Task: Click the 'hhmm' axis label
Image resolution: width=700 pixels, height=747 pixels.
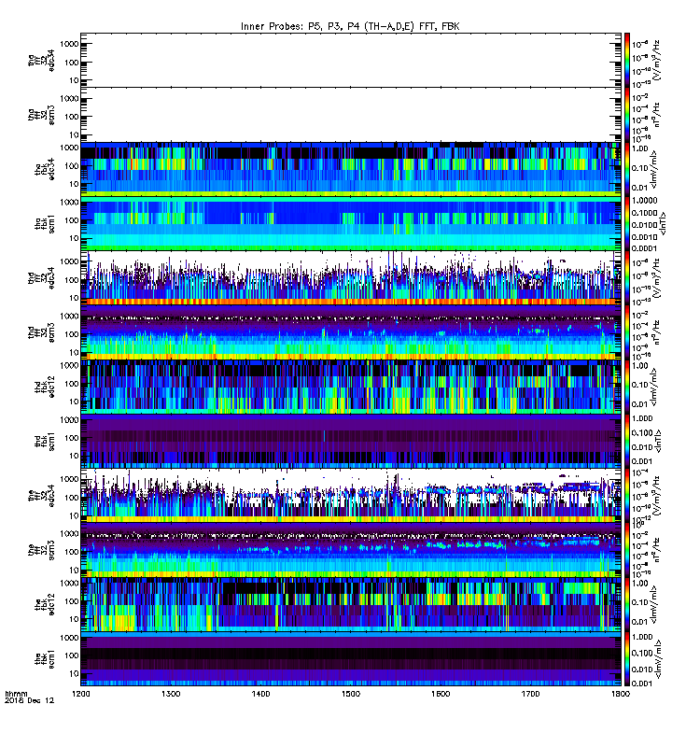Action: click(x=16, y=694)
